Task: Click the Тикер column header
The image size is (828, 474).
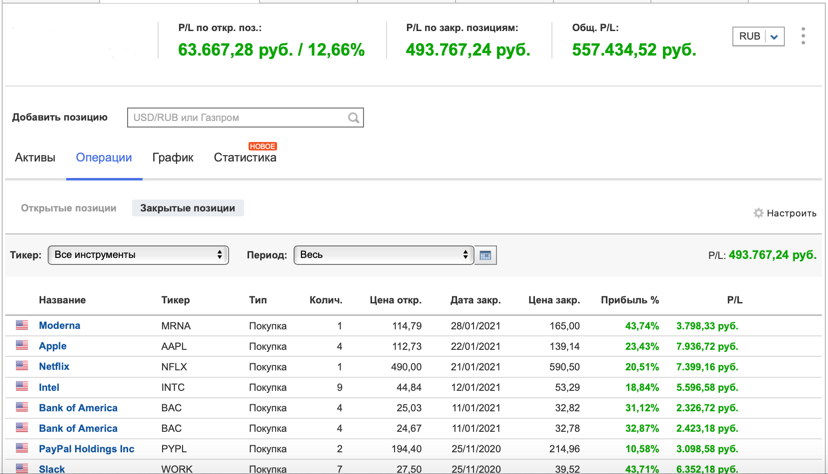Action: 175,300
